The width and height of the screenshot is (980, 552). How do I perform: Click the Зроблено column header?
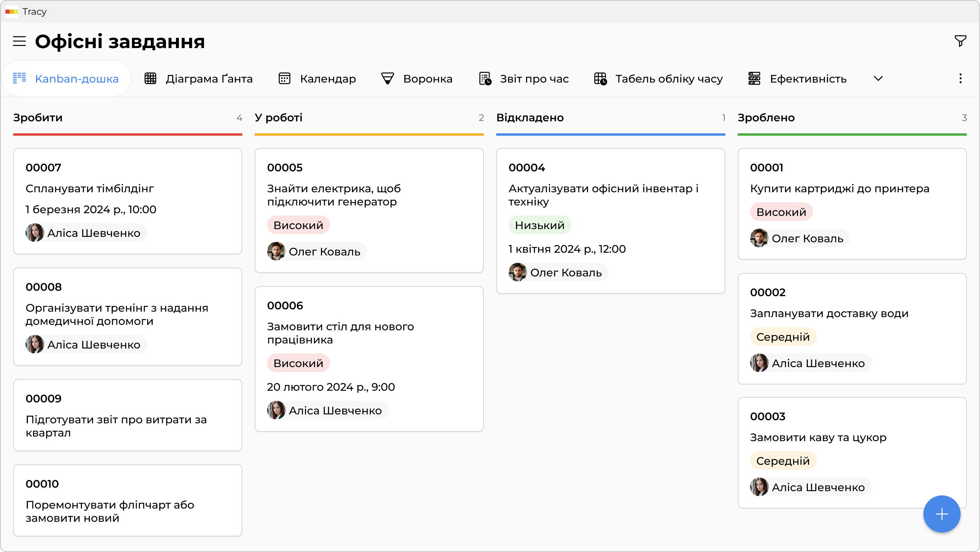[x=766, y=118]
